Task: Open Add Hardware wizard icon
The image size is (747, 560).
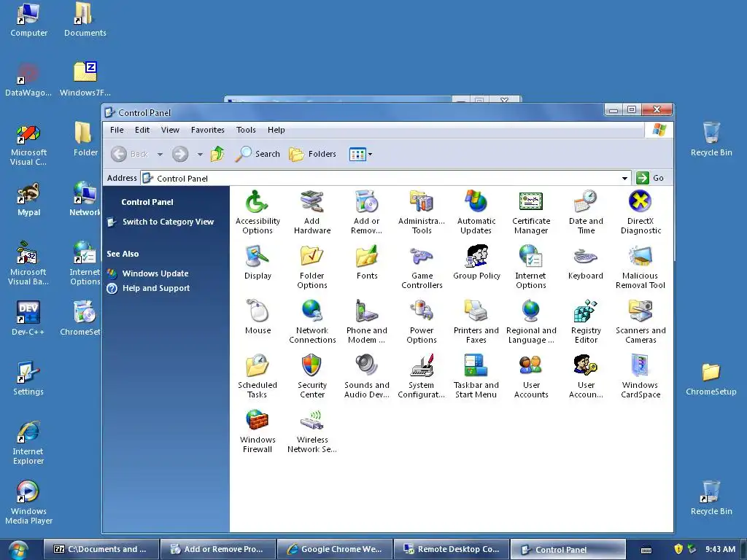Action: (312, 212)
